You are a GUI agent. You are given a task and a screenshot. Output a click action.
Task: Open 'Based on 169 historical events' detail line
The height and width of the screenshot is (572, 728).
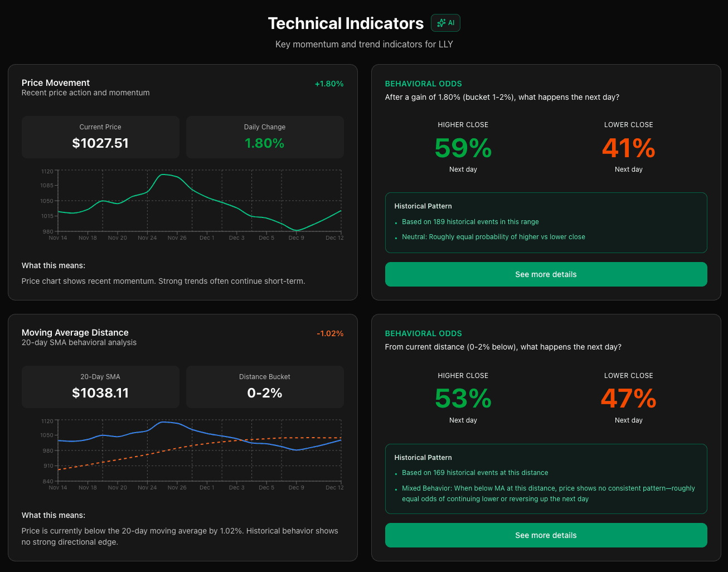click(474, 472)
